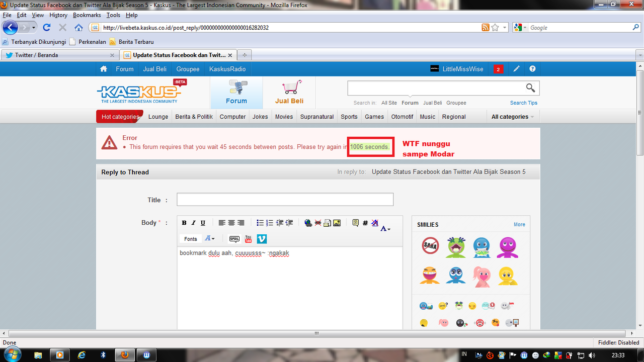Expand the All categories dropdown
Image resolution: width=644 pixels, height=362 pixels.
tap(512, 117)
